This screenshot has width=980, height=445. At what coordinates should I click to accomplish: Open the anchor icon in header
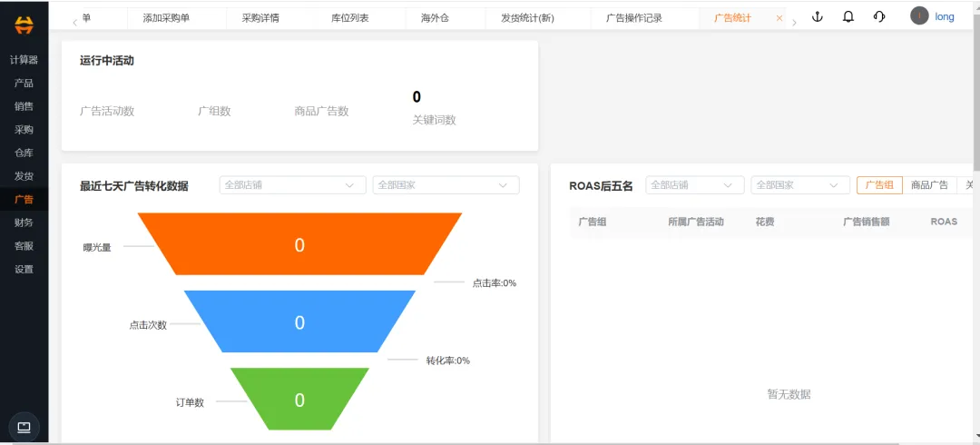point(817,17)
